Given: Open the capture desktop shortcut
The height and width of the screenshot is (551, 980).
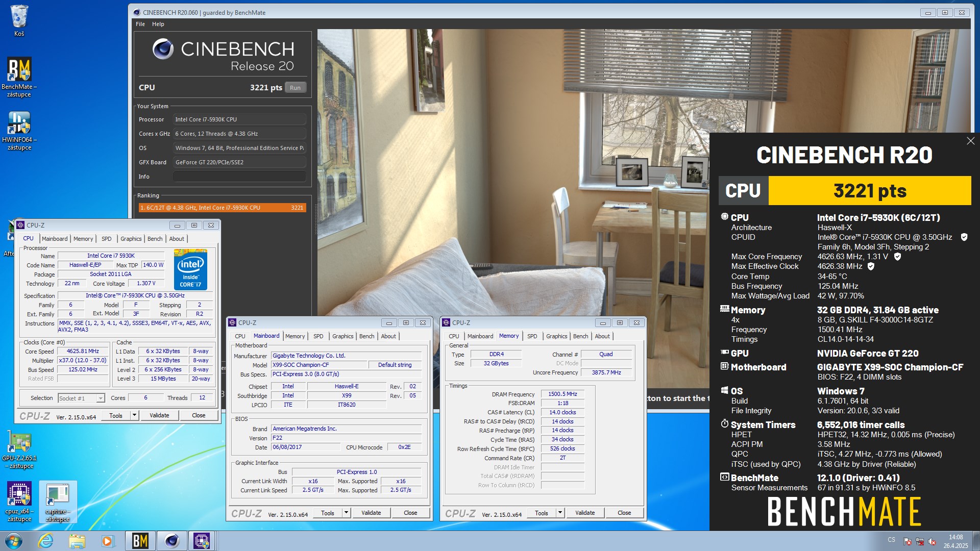Looking at the screenshot, I should [58, 502].
